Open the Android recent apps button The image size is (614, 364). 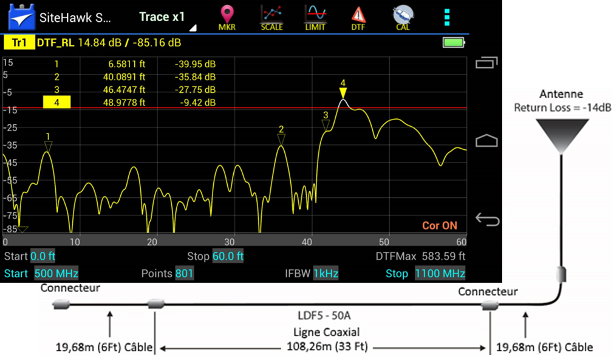click(486, 63)
